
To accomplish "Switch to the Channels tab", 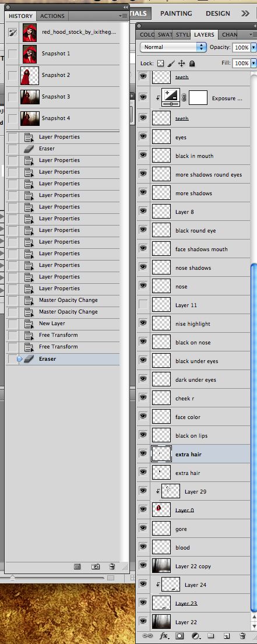I will 229,35.
